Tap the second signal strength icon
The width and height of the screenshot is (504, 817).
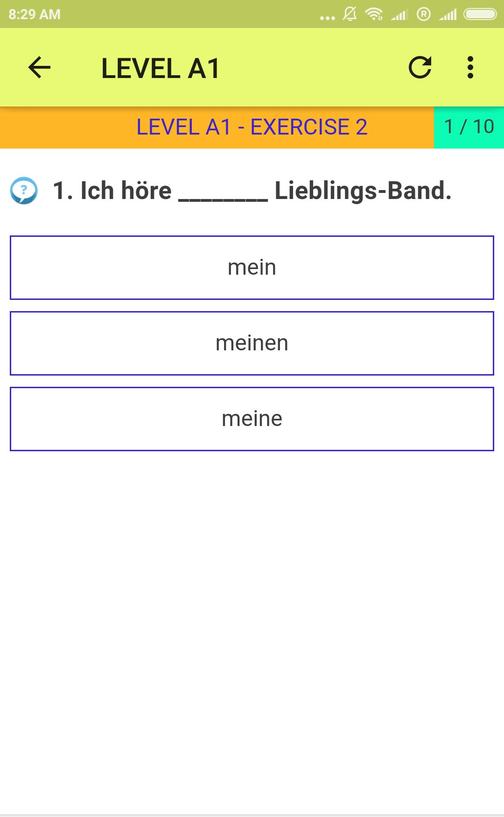[x=448, y=14]
